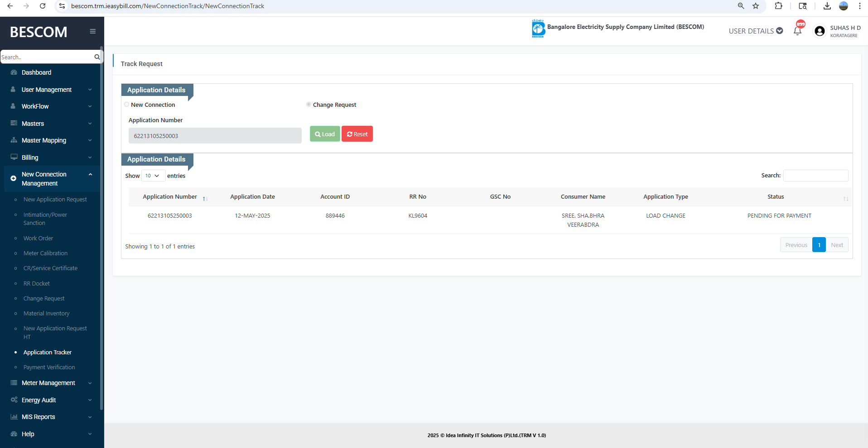The width and height of the screenshot is (868, 448).
Task: Open Dashboard from its sidebar icon
Action: (x=14, y=72)
